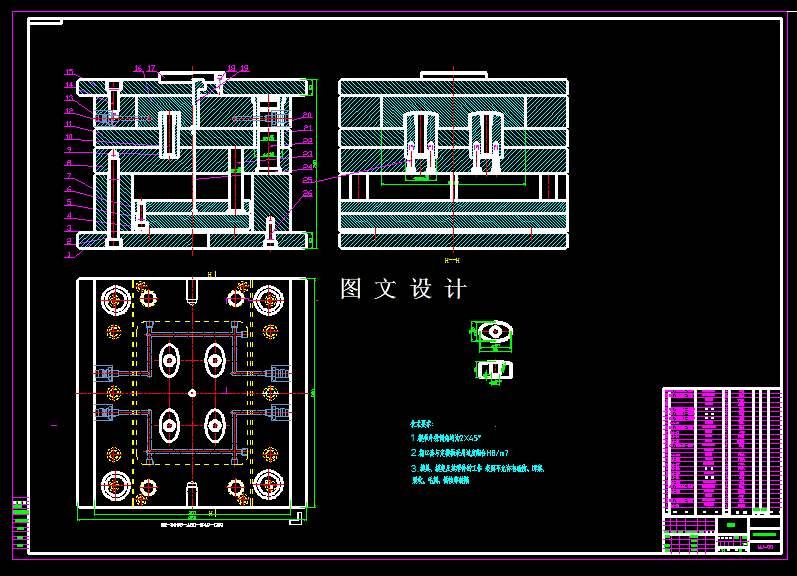Click part balloon number 26
The width and height of the screenshot is (797, 576).
(308, 193)
